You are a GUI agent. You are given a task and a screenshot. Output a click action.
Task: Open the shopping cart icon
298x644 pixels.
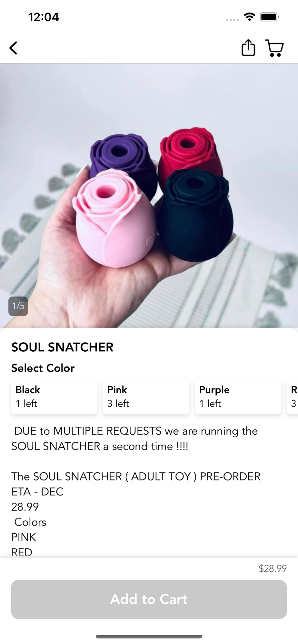coord(274,48)
